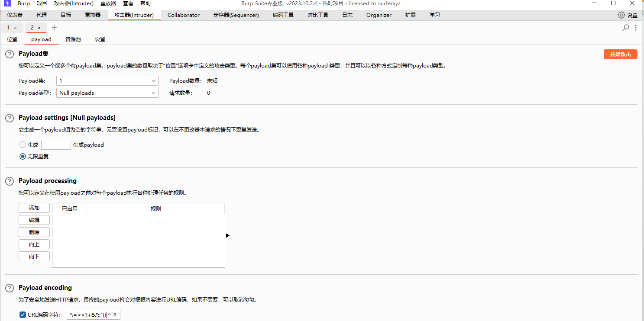Switch to the 扩展 tab
The image size is (644, 321).
click(x=411, y=15)
